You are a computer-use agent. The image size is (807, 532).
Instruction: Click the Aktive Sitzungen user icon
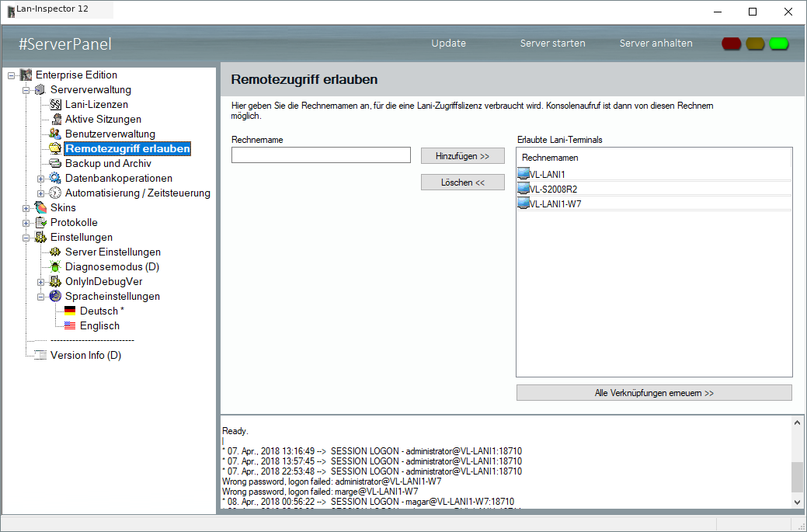click(x=55, y=120)
